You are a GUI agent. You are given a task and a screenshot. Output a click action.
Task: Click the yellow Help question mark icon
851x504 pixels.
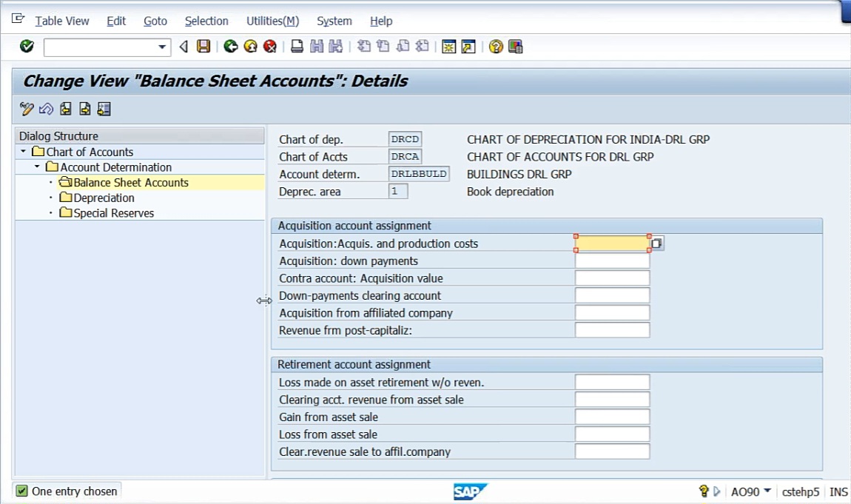coord(496,47)
